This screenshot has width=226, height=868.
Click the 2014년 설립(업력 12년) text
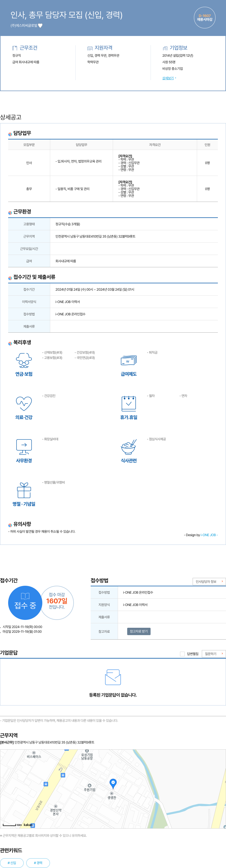(178, 56)
